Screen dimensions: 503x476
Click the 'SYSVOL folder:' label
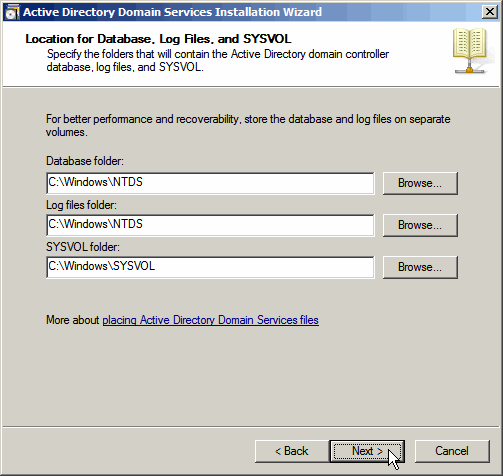point(83,247)
